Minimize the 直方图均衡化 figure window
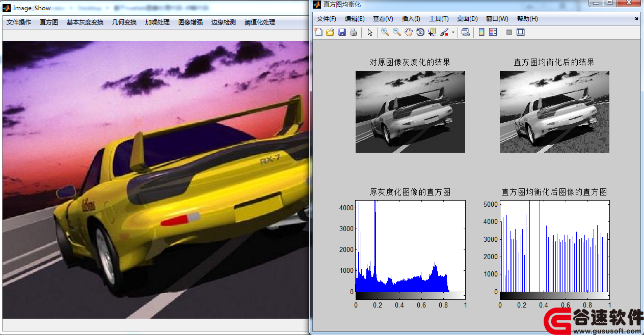This screenshot has height=335, width=644. click(x=596, y=3)
